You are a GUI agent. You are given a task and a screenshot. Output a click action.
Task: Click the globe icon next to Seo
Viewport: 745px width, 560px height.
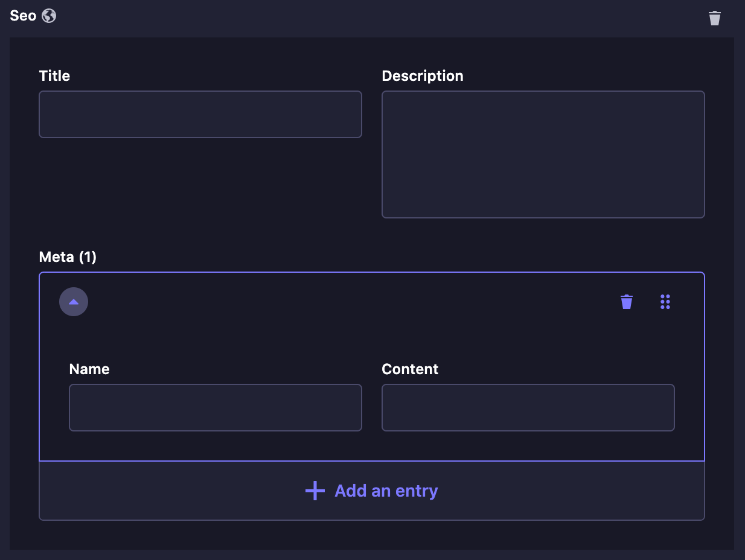click(x=49, y=16)
